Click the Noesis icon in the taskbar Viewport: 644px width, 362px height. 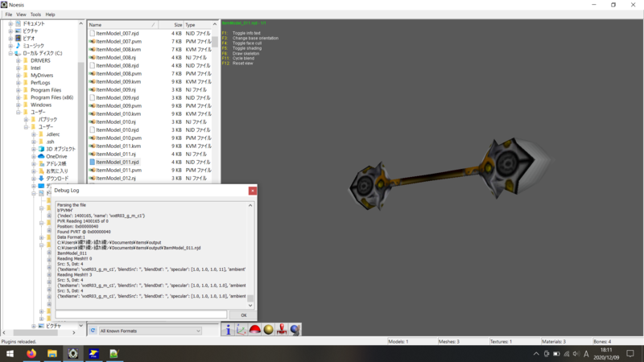point(73,353)
